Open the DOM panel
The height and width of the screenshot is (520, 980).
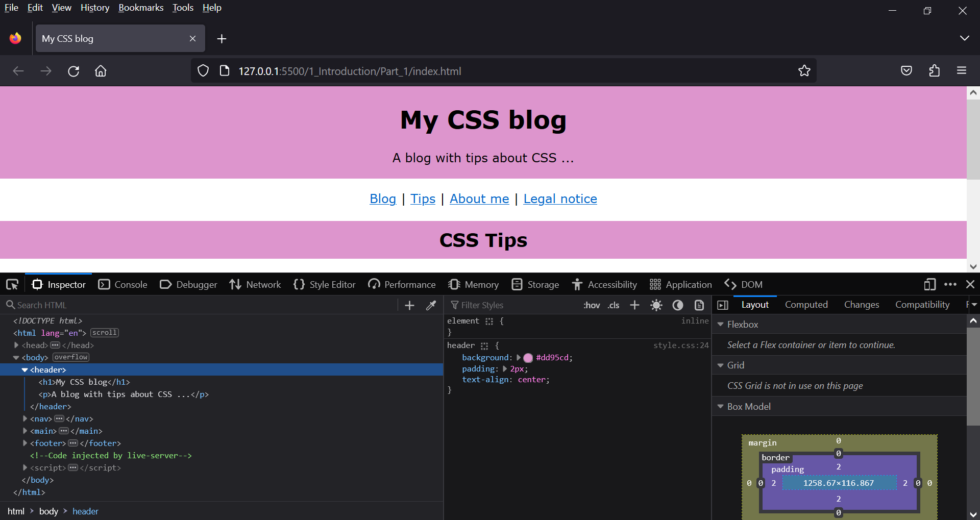[x=744, y=284]
